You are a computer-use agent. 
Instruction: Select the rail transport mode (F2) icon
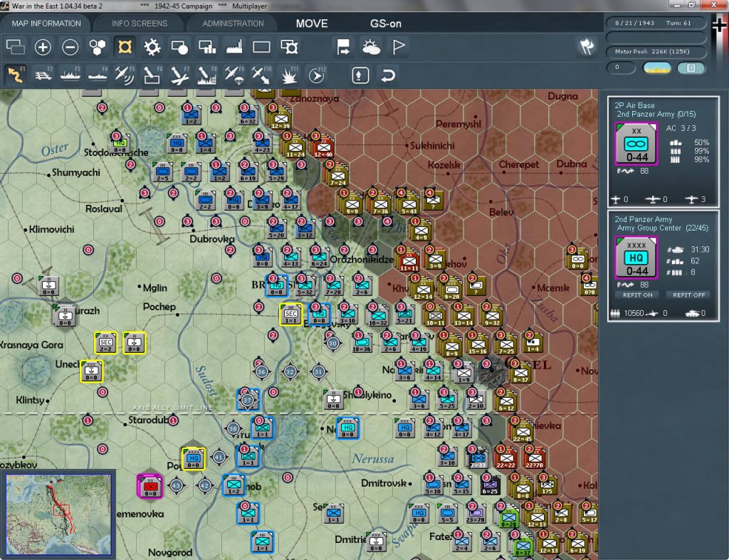pyautogui.click(x=43, y=75)
